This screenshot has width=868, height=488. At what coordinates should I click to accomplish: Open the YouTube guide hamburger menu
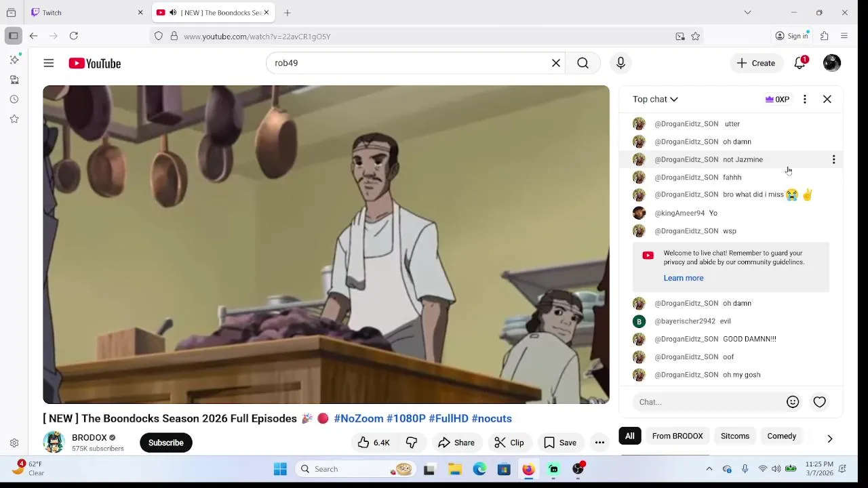coord(48,63)
